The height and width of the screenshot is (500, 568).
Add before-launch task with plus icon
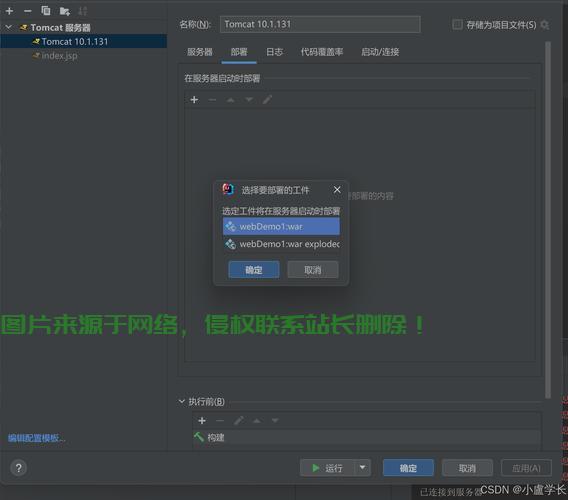(x=202, y=421)
